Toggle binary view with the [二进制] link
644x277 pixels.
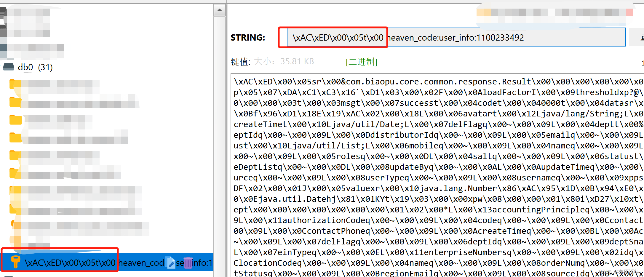361,62
